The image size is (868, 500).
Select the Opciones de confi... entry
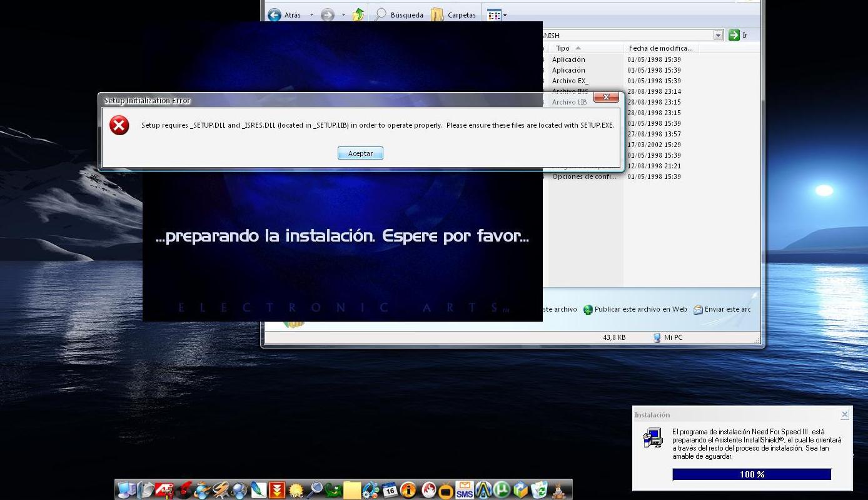coord(584,176)
